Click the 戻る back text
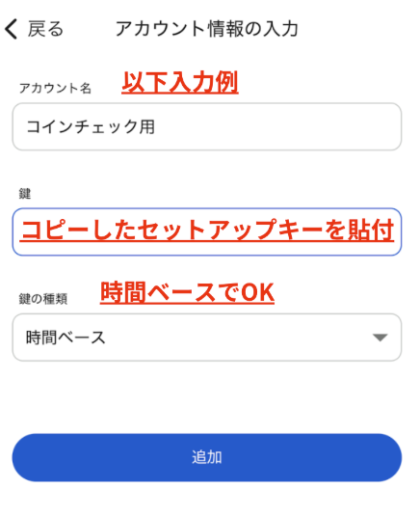 pyautogui.click(x=45, y=29)
